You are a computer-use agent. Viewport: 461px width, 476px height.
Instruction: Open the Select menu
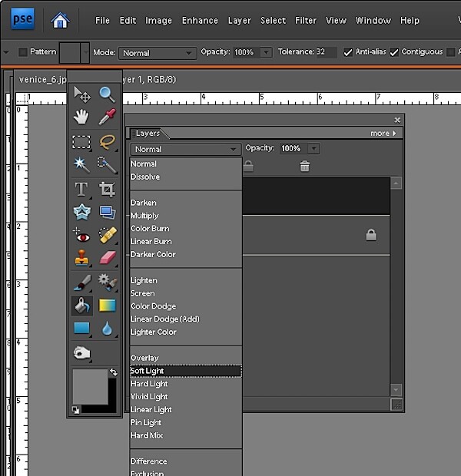[273, 20]
